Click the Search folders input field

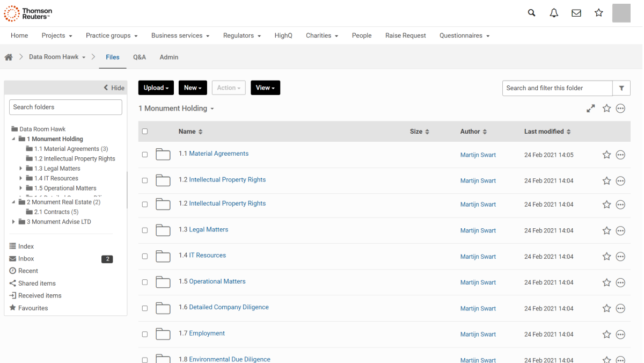click(x=65, y=107)
